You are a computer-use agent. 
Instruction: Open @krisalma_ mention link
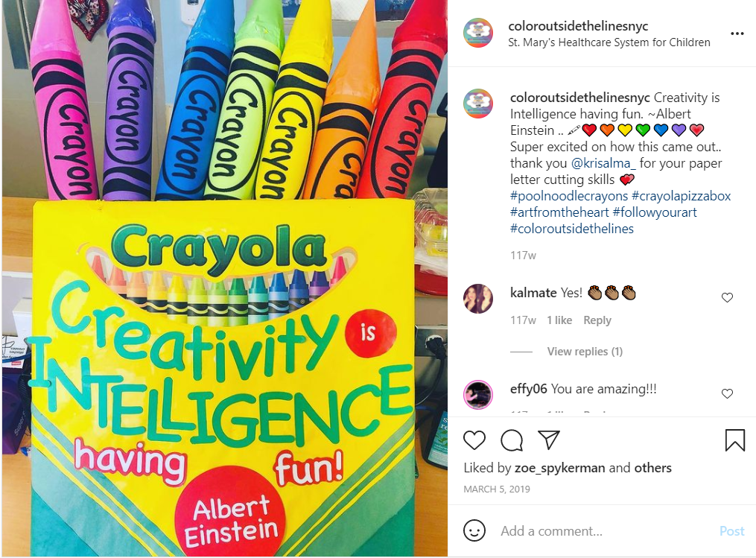point(603,163)
